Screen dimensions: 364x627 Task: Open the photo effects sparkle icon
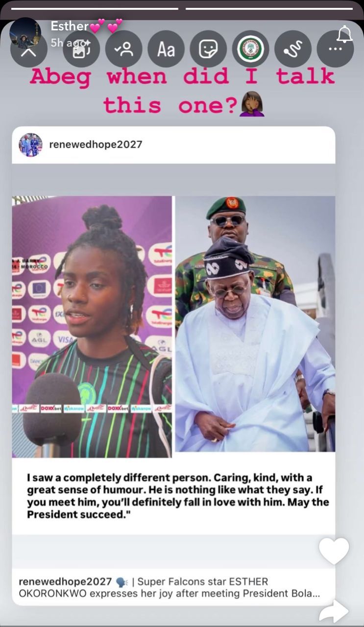click(x=81, y=49)
